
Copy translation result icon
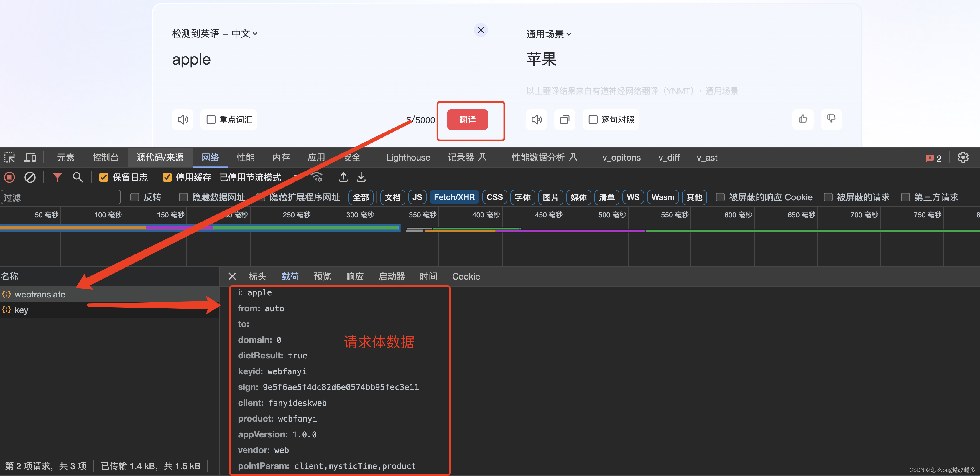(565, 120)
